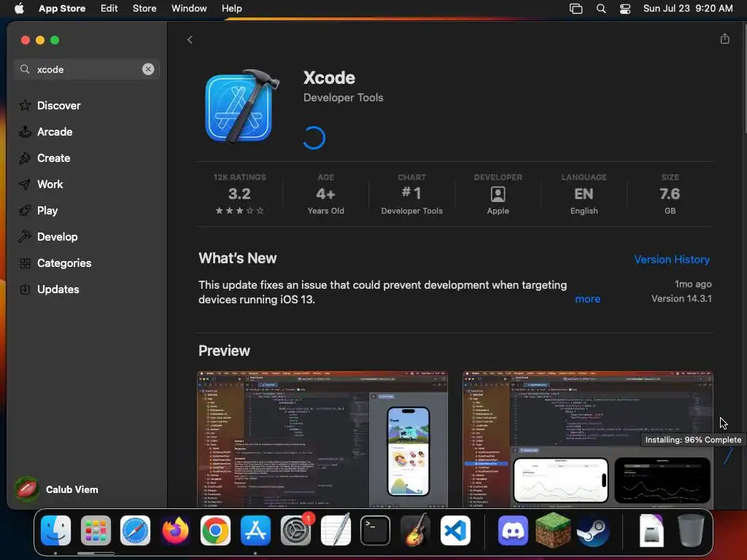The width and height of the screenshot is (747, 560).
Task: Click the installing progress spinner
Action: (314, 138)
